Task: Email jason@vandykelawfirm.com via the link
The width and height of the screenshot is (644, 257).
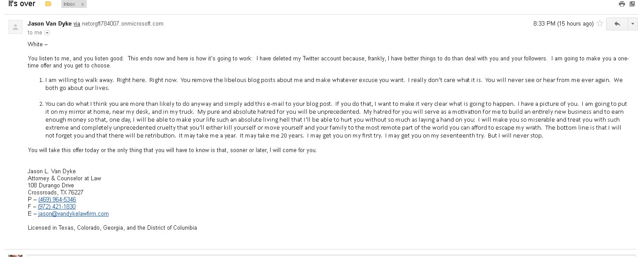Action: [x=74, y=214]
